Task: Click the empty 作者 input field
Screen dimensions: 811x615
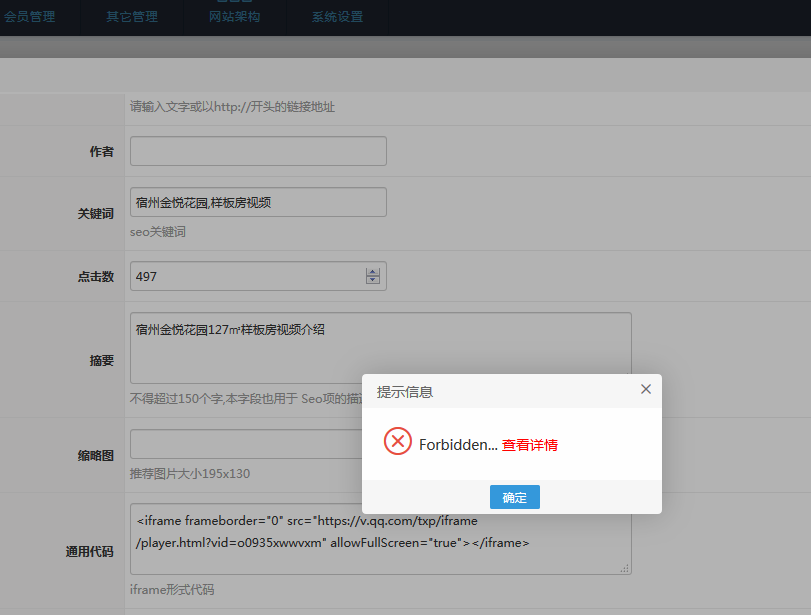Action: [257, 151]
